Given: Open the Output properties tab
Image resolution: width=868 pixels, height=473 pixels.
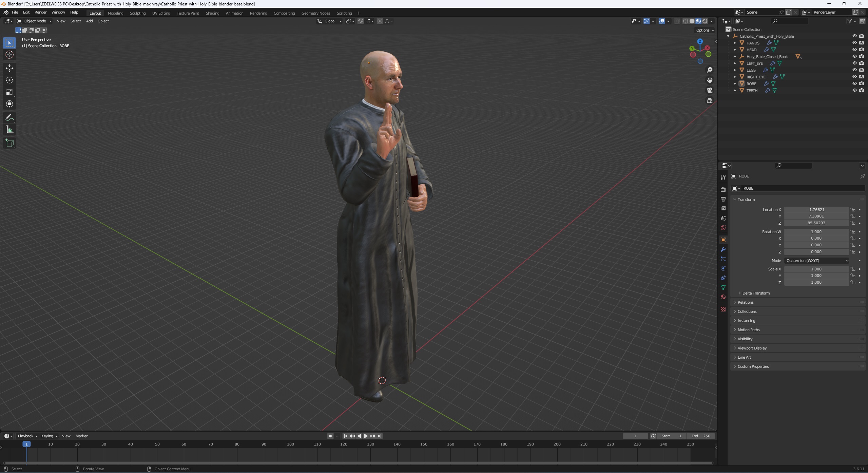Looking at the screenshot, I should pos(723,199).
